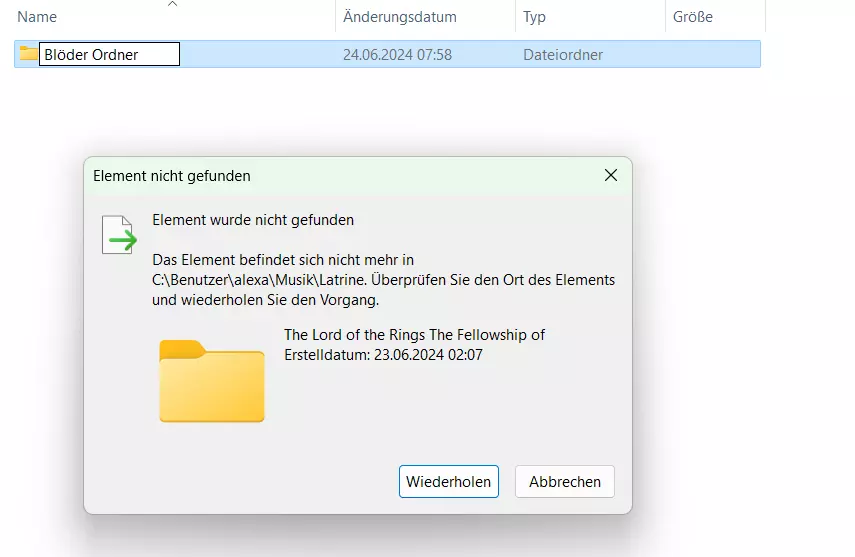Sort by Änderungsdatum column header
The image size is (855, 557).
[x=400, y=17]
